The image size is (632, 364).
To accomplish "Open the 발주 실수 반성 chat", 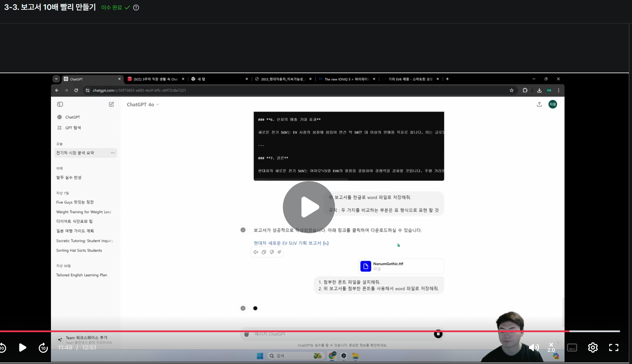I will [69, 177].
